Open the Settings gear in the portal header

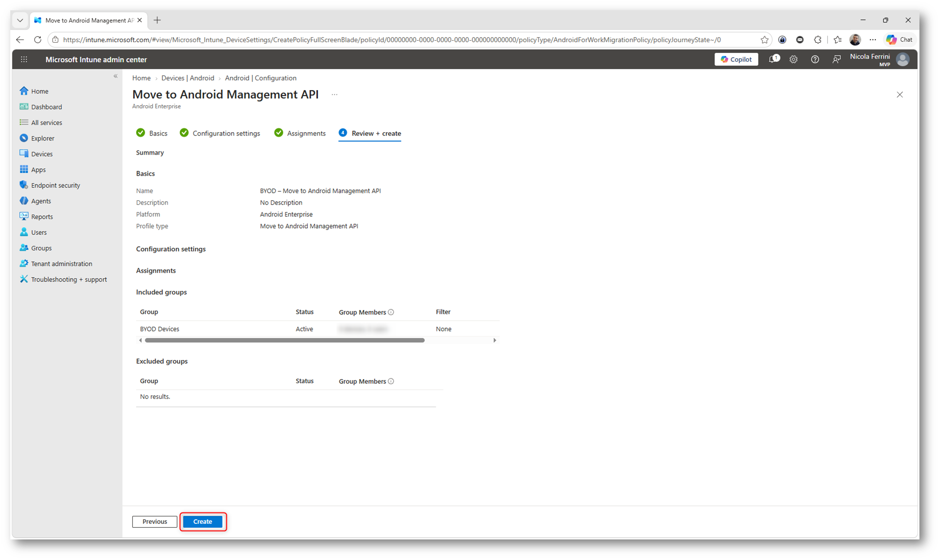[794, 59]
